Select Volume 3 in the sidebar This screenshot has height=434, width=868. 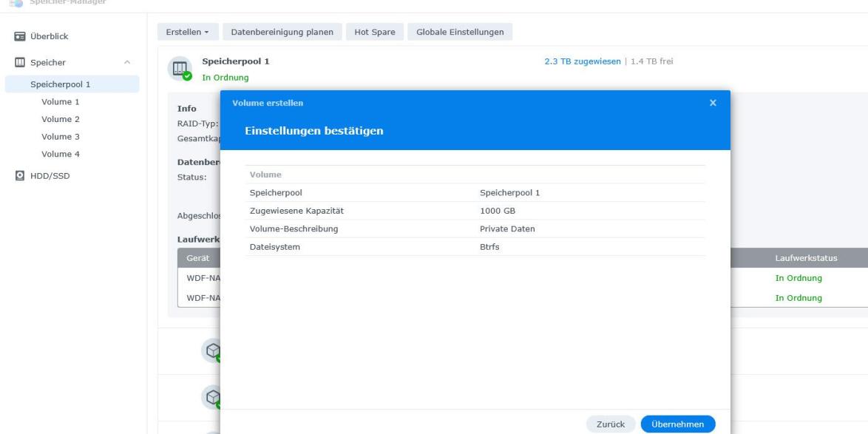pyautogui.click(x=60, y=137)
